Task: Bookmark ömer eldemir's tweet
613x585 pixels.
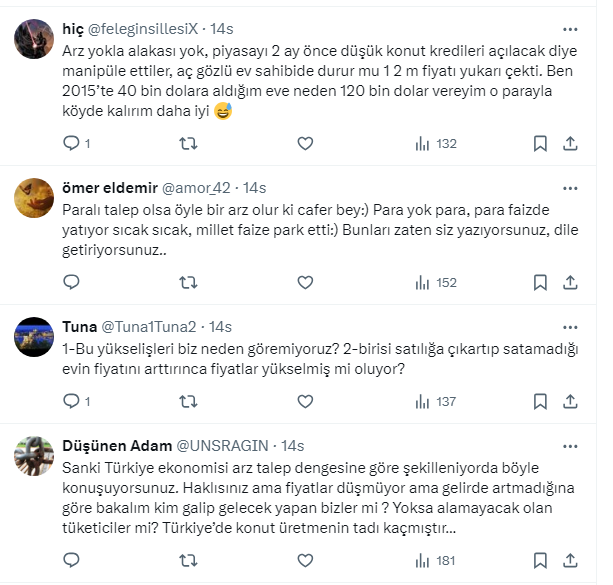Action: point(540,283)
